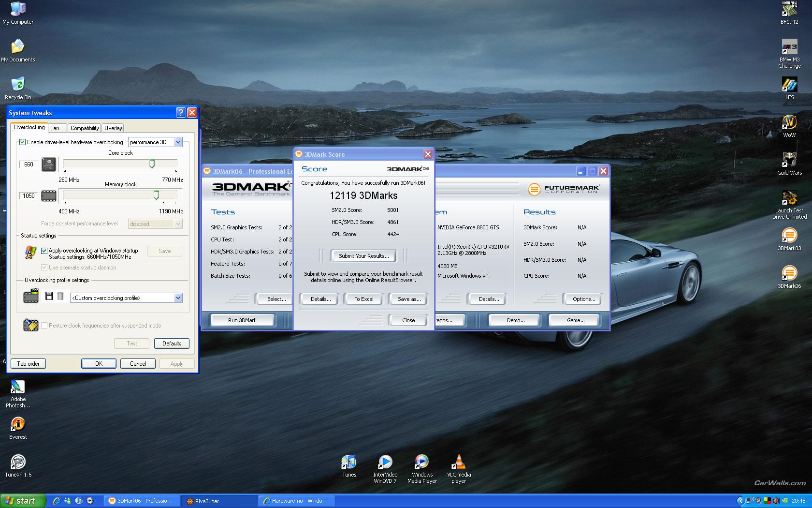Open Launch Test Drive Unlimited shortcut
Screen dimensions: 812x508
pos(789,205)
